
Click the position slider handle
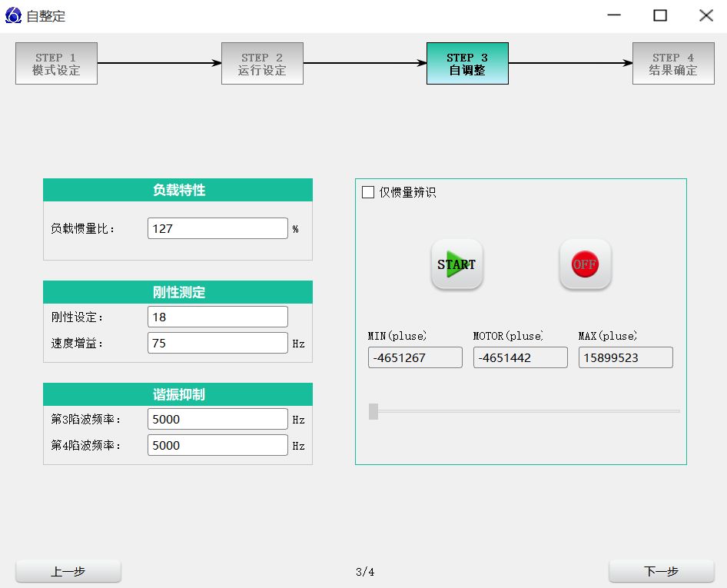point(373,411)
